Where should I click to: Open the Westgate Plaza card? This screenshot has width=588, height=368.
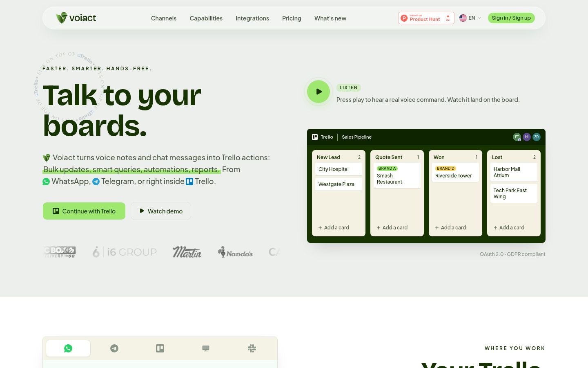pyautogui.click(x=339, y=184)
